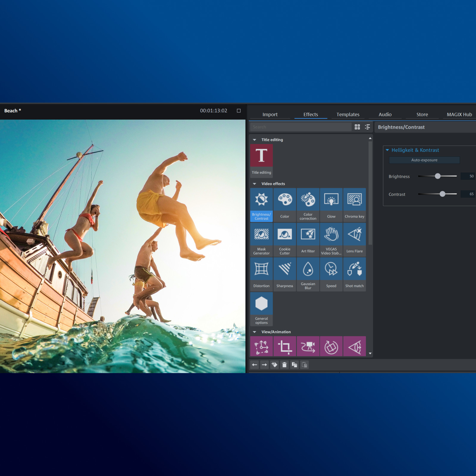Collapse the Title editing section
This screenshot has width=476, height=476.
(x=254, y=140)
